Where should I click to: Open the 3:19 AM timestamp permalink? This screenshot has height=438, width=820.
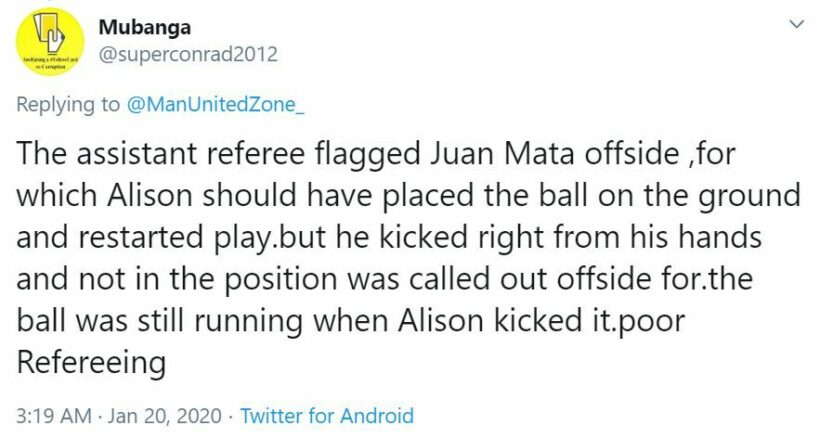tap(50, 415)
